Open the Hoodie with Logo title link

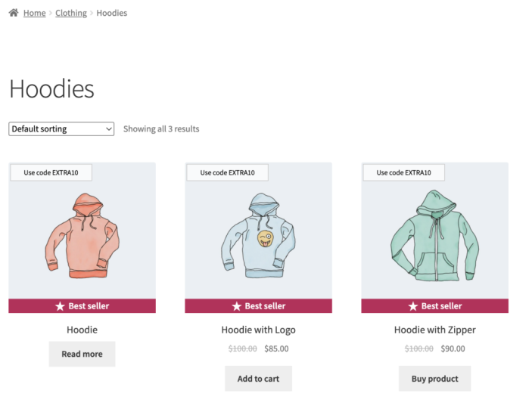pos(259,330)
